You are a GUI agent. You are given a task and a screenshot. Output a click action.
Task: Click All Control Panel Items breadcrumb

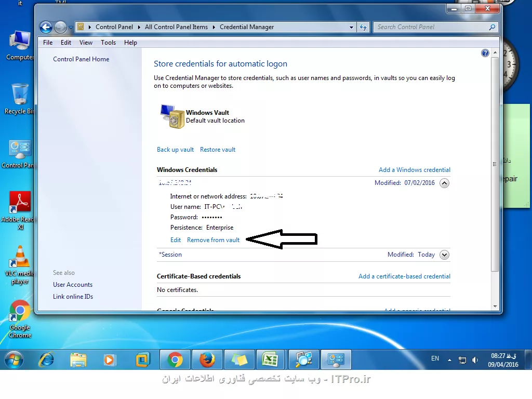176,27
